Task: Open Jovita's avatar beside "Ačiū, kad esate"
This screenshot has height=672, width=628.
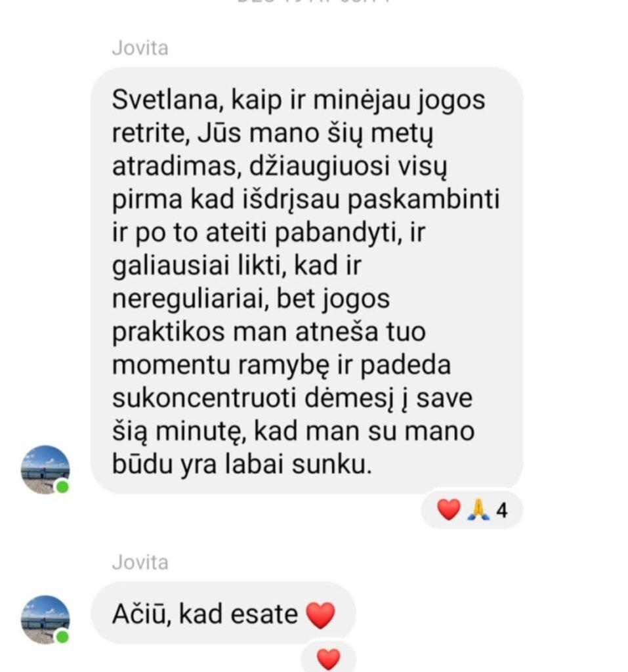Action: [45, 619]
